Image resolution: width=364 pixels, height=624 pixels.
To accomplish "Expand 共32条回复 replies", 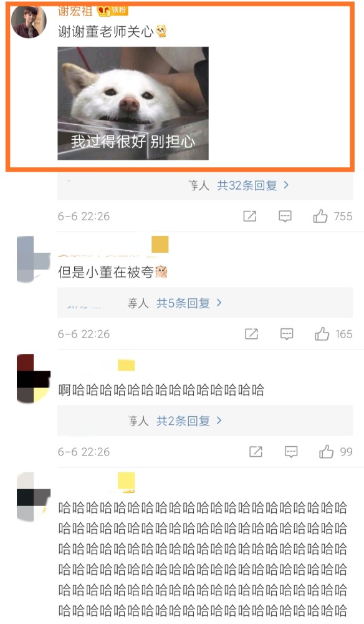I will pyautogui.click(x=252, y=185).
